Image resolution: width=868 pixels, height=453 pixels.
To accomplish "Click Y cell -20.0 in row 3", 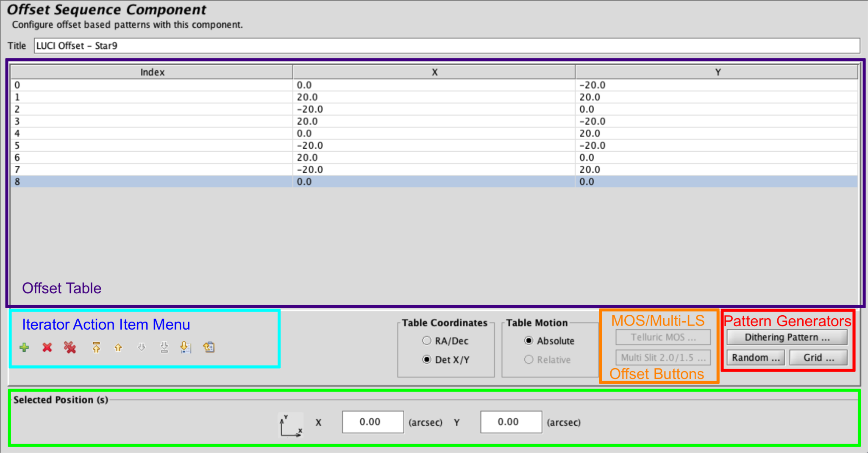I will click(717, 121).
